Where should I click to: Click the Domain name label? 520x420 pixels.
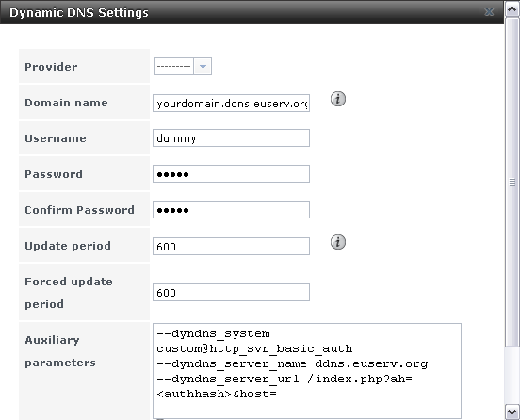[x=66, y=103]
